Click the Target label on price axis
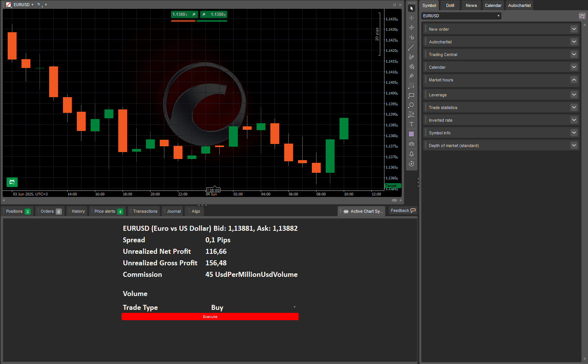The image size is (588, 364). 393,186
